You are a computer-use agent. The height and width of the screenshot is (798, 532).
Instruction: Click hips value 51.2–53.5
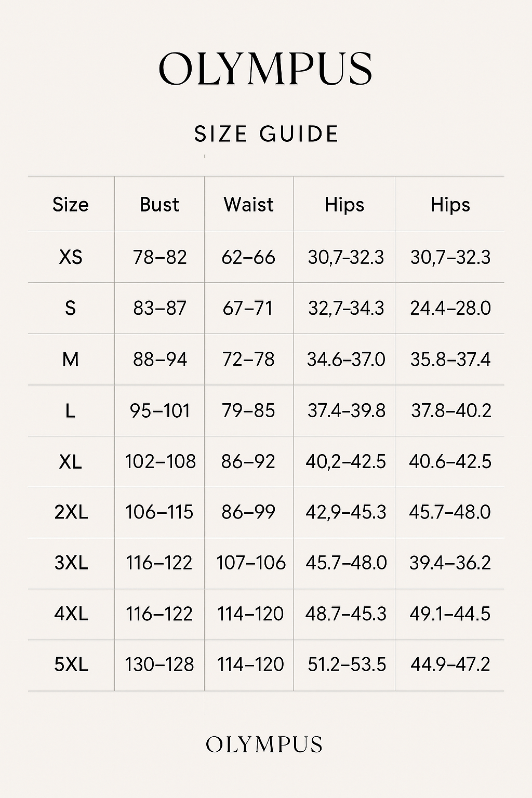[x=347, y=664]
